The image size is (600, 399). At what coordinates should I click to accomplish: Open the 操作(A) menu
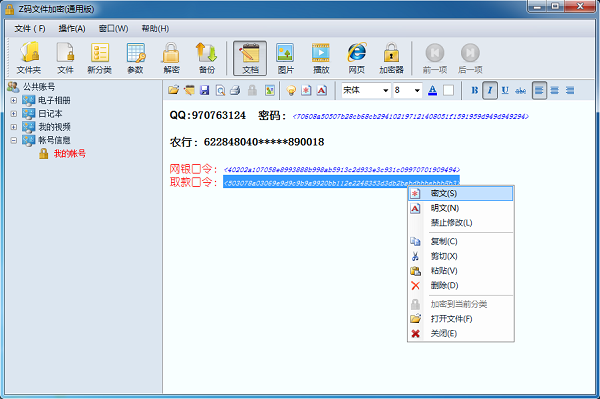pos(72,29)
